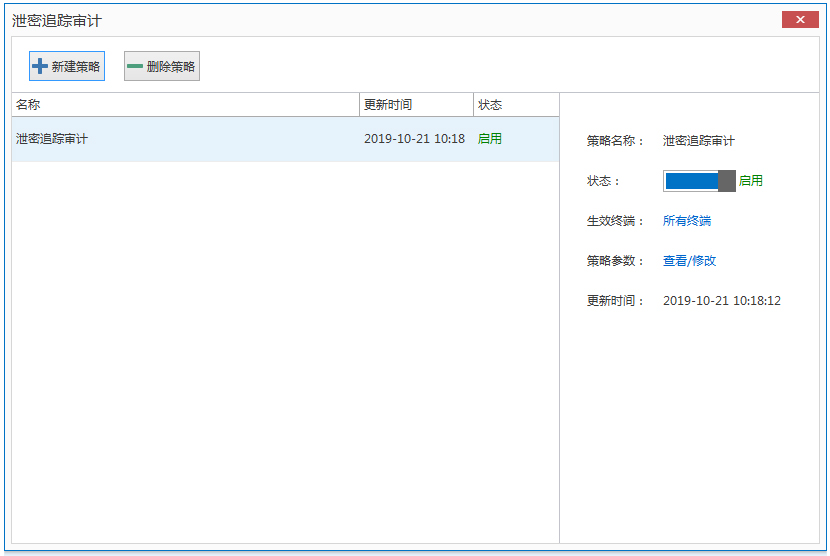Click the blue plus icon for 新建策略
Viewport: 830px width, 556px height.
(x=40, y=66)
